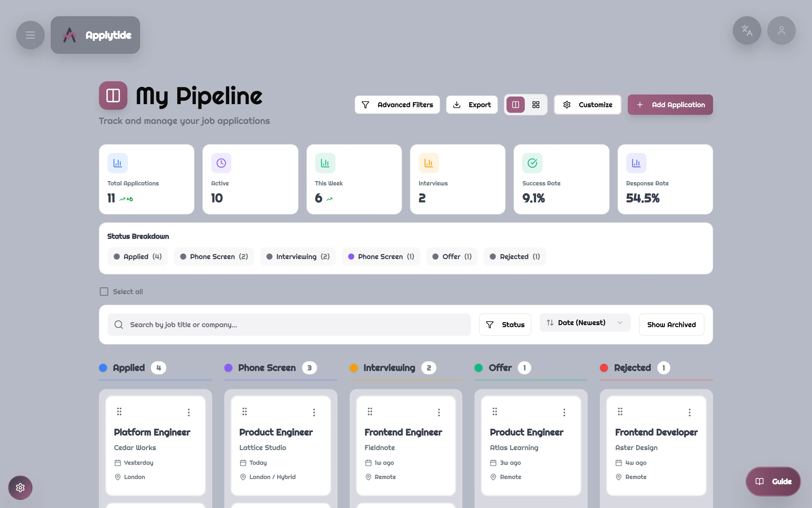Viewport: 812px width, 508px height.
Task: Open Frontend Engineer card options menu
Action: pos(439,412)
